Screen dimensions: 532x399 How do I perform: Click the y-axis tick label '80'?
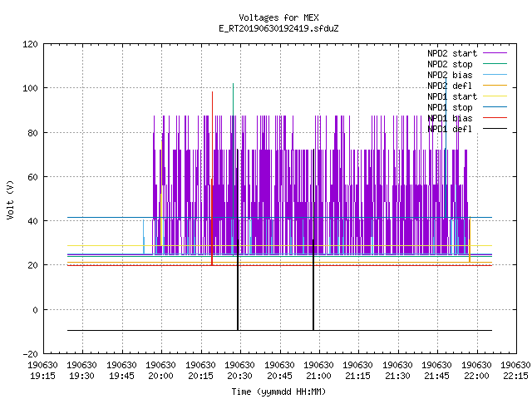(32, 133)
